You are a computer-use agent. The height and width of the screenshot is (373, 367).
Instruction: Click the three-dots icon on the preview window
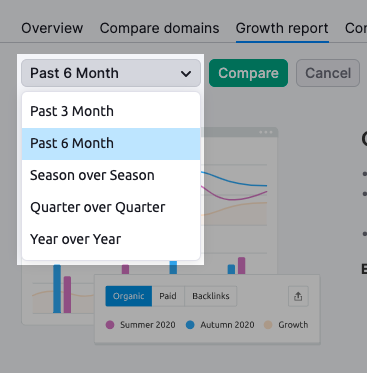click(x=266, y=132)
